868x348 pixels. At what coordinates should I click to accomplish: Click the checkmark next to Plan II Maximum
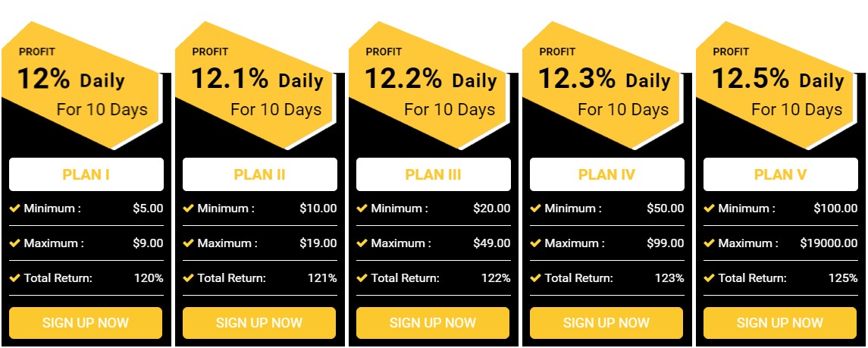pos(189,243)
